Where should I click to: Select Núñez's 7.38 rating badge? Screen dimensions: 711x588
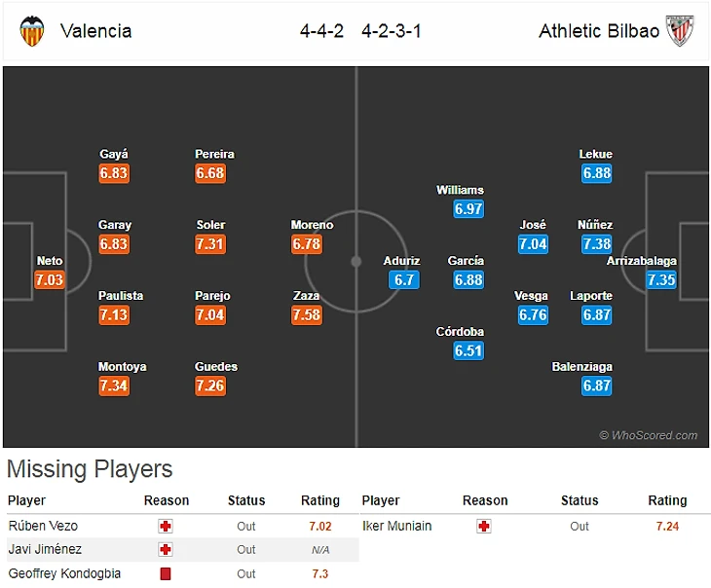[596, 244]
